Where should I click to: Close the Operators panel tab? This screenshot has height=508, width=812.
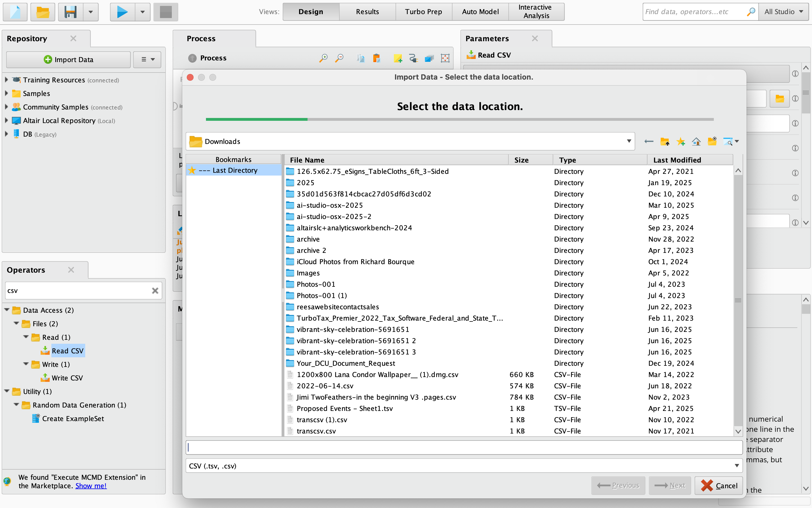coord(71,270)
